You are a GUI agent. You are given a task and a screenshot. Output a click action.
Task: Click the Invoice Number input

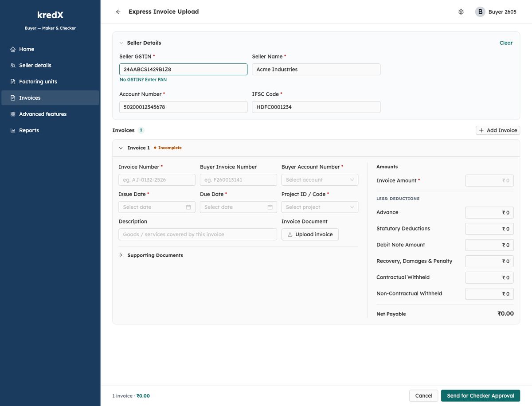pyautogui.click(x=157, y=180)
